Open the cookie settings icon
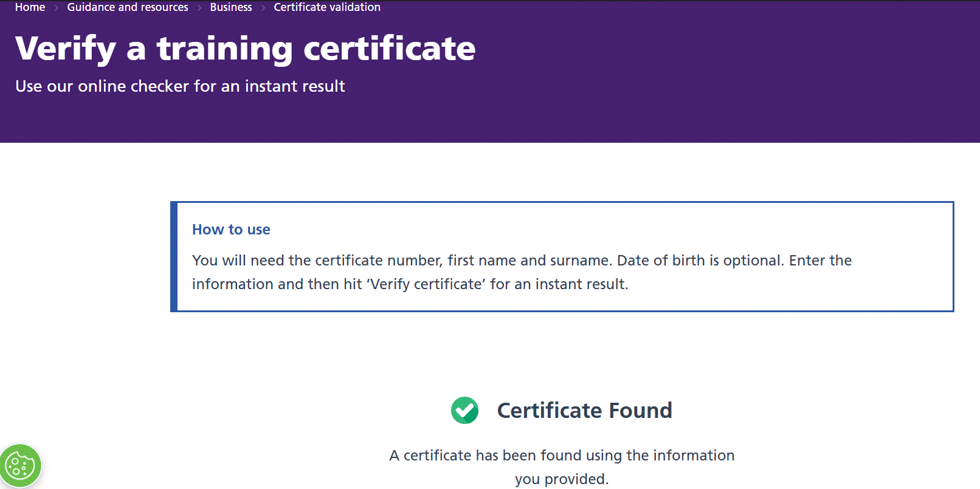The image size is (980, 489). (x=21, y=466)
